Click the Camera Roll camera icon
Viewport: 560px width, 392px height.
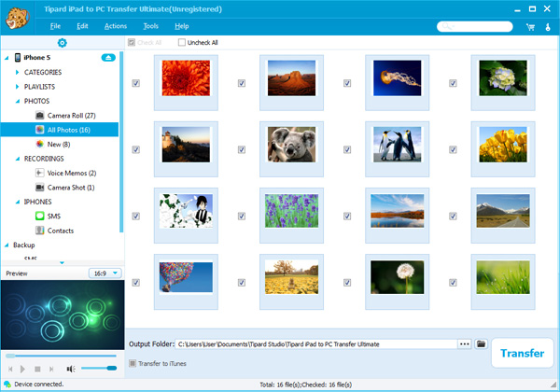(39, 116)
